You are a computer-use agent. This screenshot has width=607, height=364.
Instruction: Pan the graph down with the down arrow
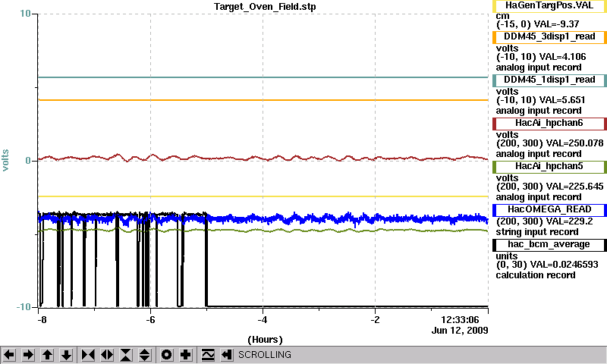tap(66, 355)
